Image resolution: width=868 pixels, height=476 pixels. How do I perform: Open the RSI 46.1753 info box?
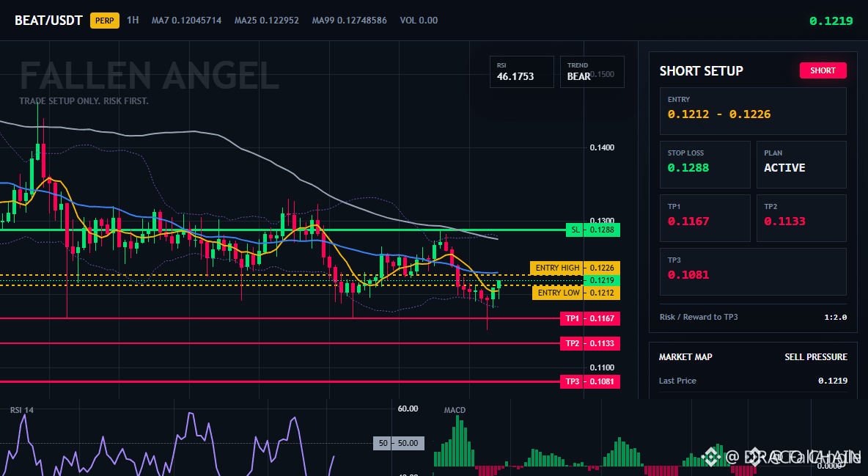(521, 72)
